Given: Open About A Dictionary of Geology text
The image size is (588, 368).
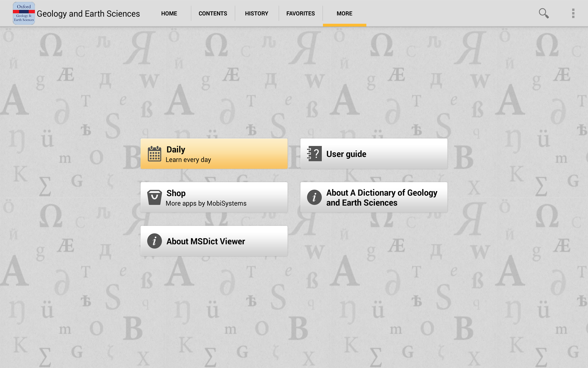Looking at the screenshot, I should click(x=382, y=197).
